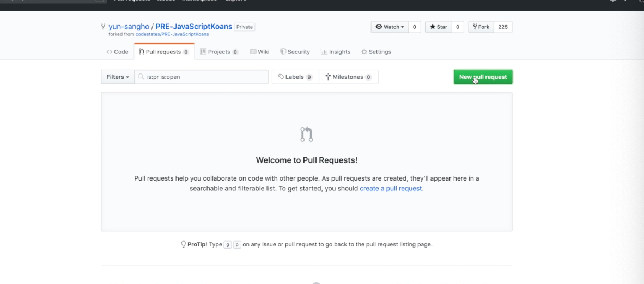Click the g key hint in ProTip

click(228, 245)
